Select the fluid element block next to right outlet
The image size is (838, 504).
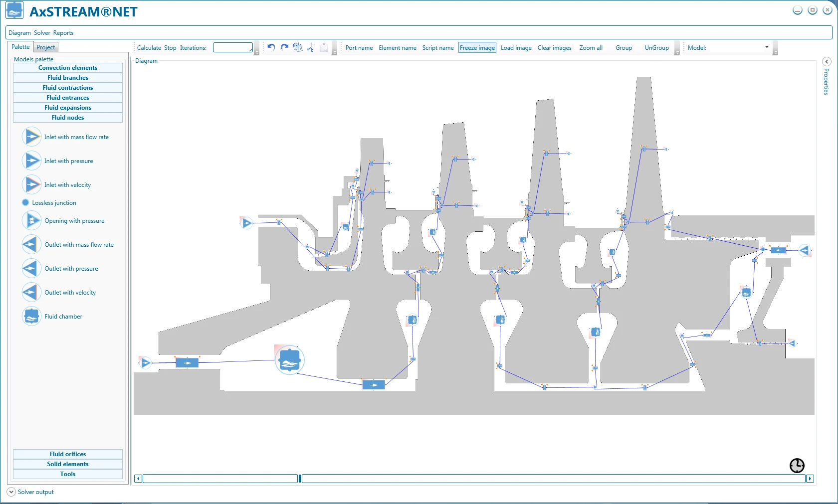778,250
